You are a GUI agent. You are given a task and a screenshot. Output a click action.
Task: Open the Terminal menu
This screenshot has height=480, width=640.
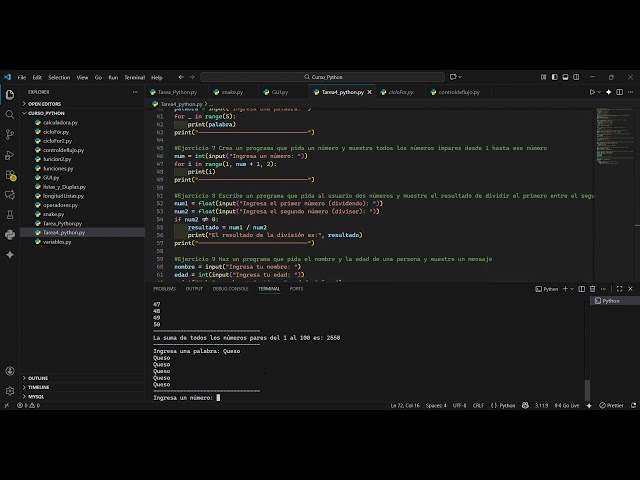pos(135,78)
